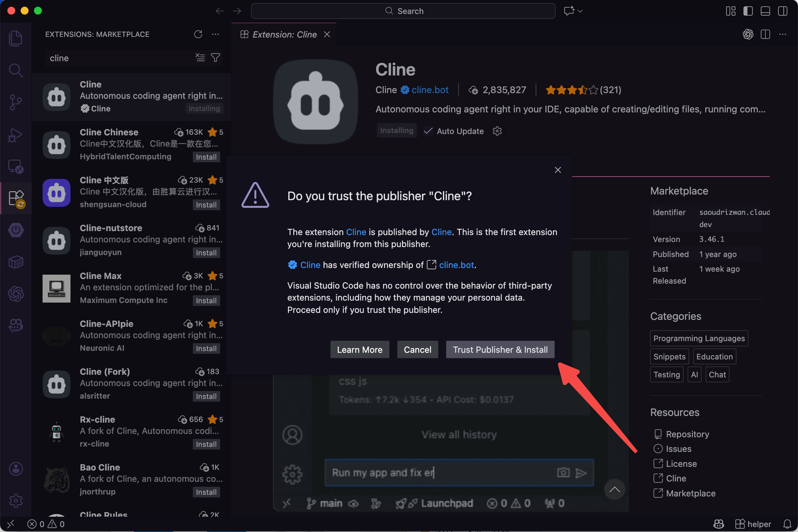Open the Chat category tag

(717, 375)
